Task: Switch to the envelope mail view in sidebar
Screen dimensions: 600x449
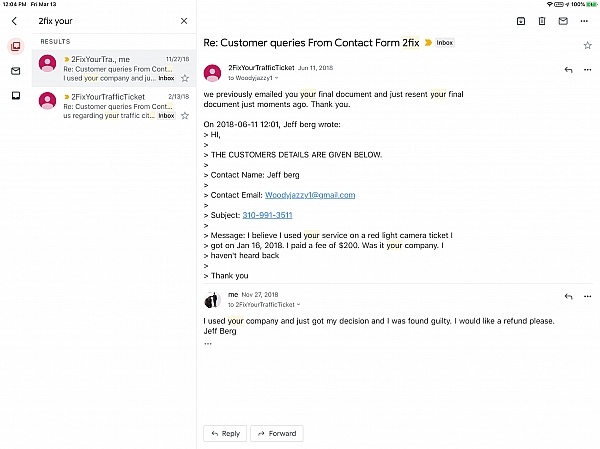Action: 15,71
